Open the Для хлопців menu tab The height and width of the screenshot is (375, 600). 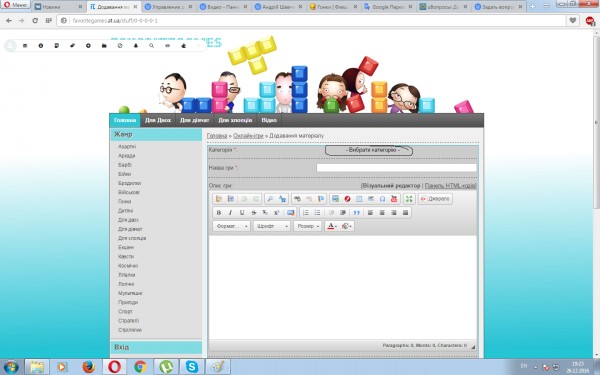(x=235, y=120)
